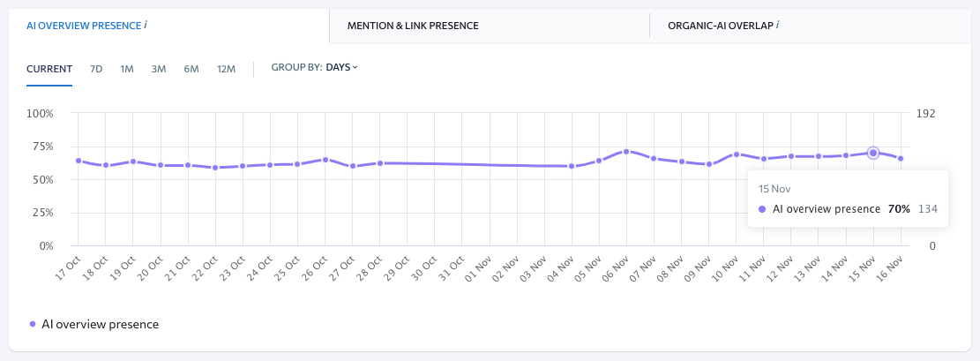Choose the 1M time range
980x361 pixels.
coord(127,68)
